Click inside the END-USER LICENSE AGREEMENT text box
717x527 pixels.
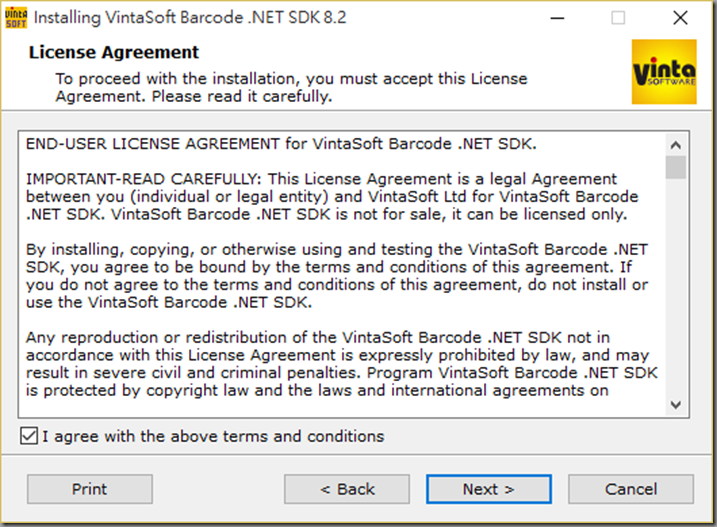click(342, 274)
